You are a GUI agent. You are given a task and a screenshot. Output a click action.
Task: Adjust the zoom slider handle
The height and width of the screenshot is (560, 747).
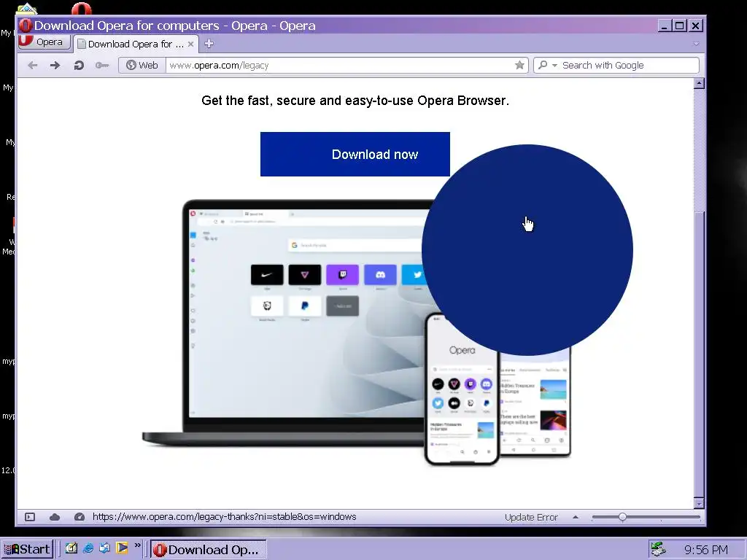click(x=622, y=517)
